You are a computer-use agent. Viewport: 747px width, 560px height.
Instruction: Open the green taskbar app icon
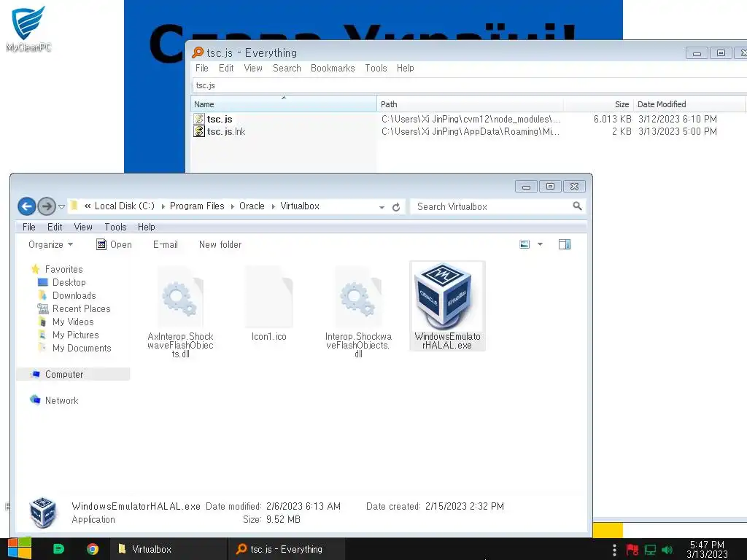point(58,549)
